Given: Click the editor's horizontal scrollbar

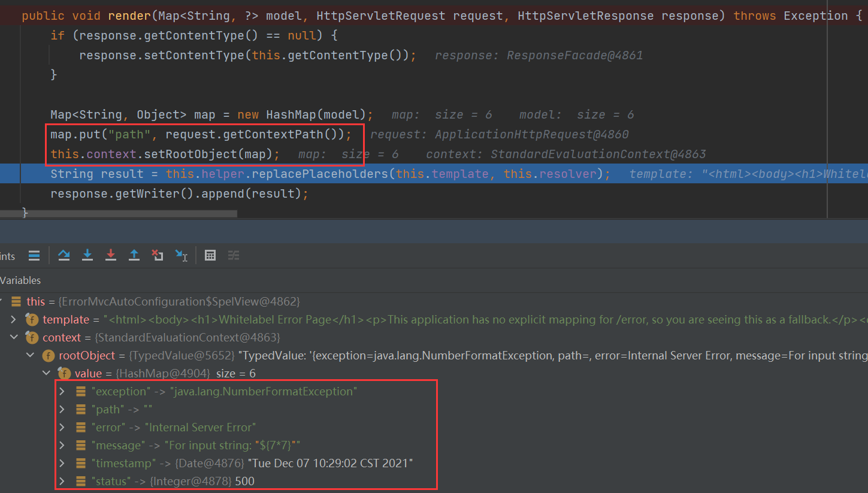Looking at the screenshot, I should point(120,213).
